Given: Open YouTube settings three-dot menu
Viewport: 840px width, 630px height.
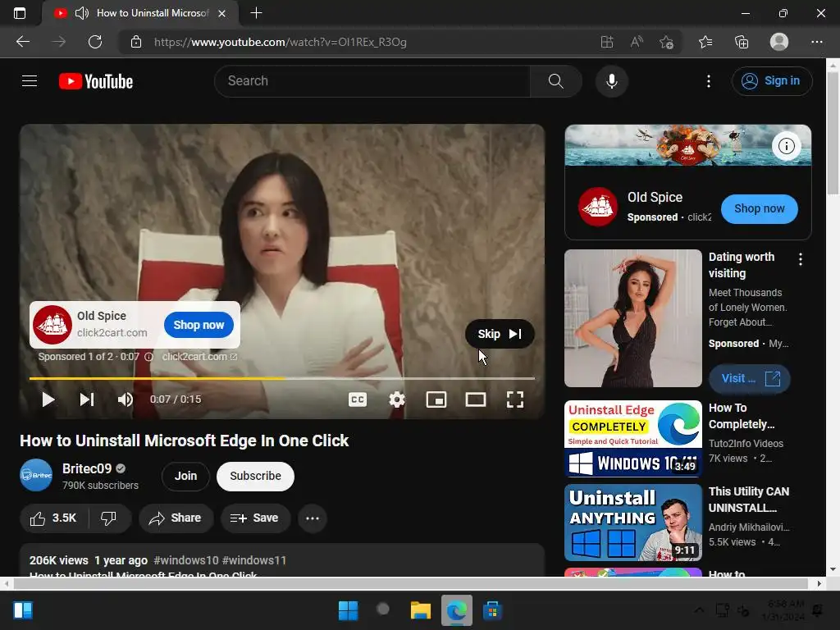Looking at the screenshot, I should (708, 81).
